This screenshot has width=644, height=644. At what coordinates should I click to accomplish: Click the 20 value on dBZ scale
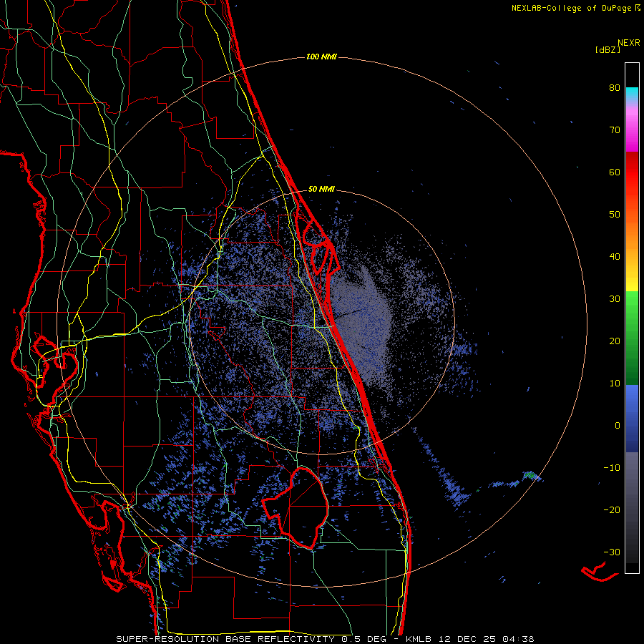pos(615,341)
